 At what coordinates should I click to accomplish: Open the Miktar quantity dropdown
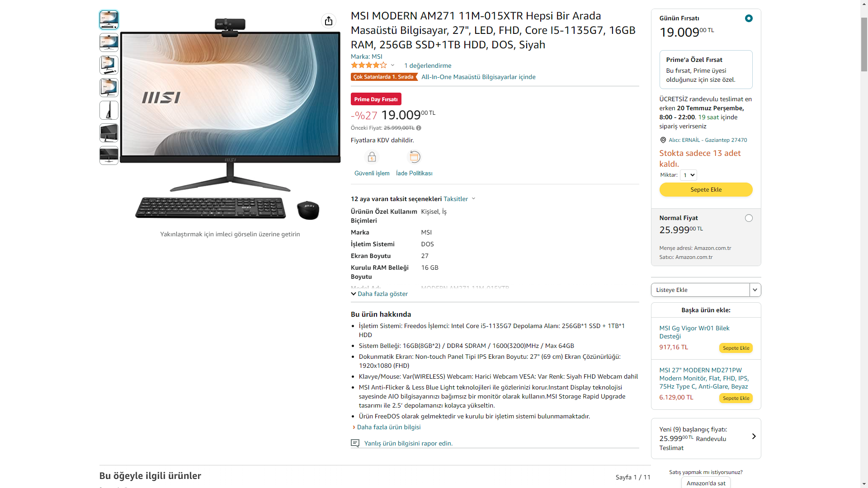pyautogui.click(x=689, y=175)
